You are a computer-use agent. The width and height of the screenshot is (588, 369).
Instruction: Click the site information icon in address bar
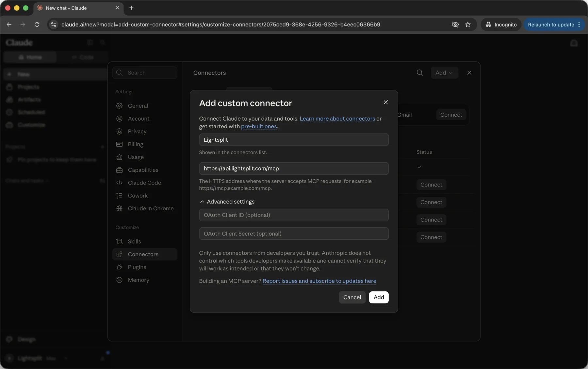tap(54, 24)
